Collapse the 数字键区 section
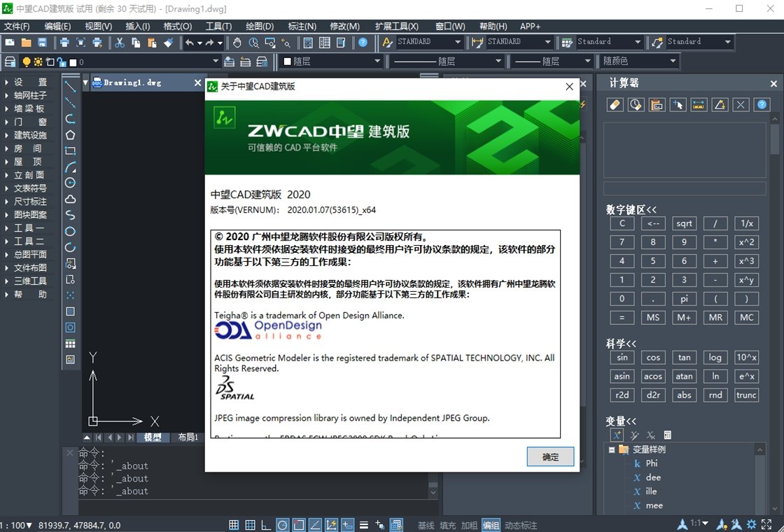784x532 pixels. point(631,209)
